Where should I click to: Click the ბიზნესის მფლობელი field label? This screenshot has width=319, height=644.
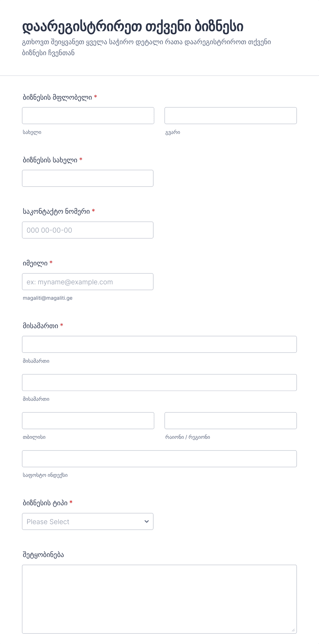click(x=57, y=97)
